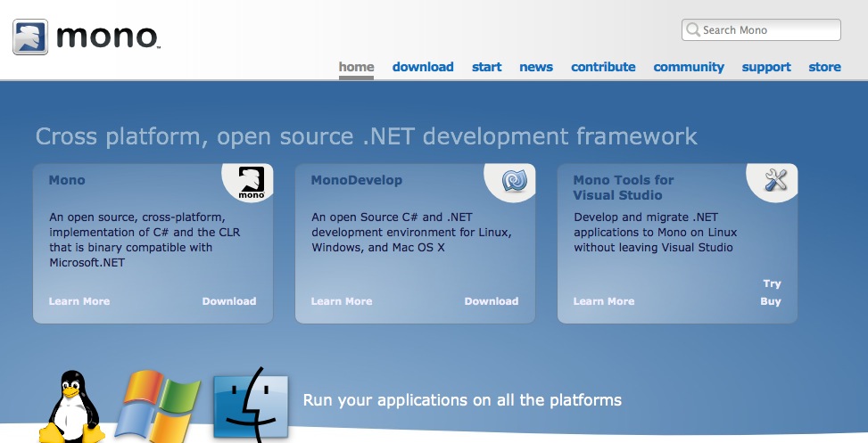Click the Mono gorilla icon on Mono card

[x=252, y=183]
